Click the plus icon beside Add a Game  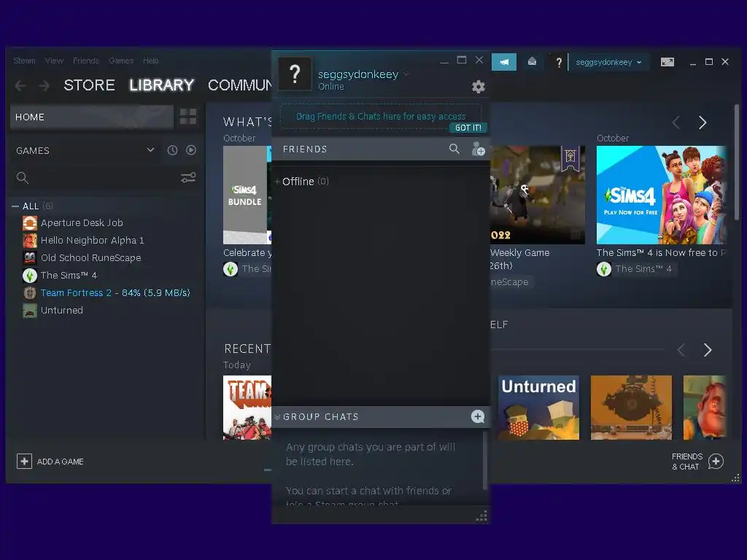[x=24, y=462]
